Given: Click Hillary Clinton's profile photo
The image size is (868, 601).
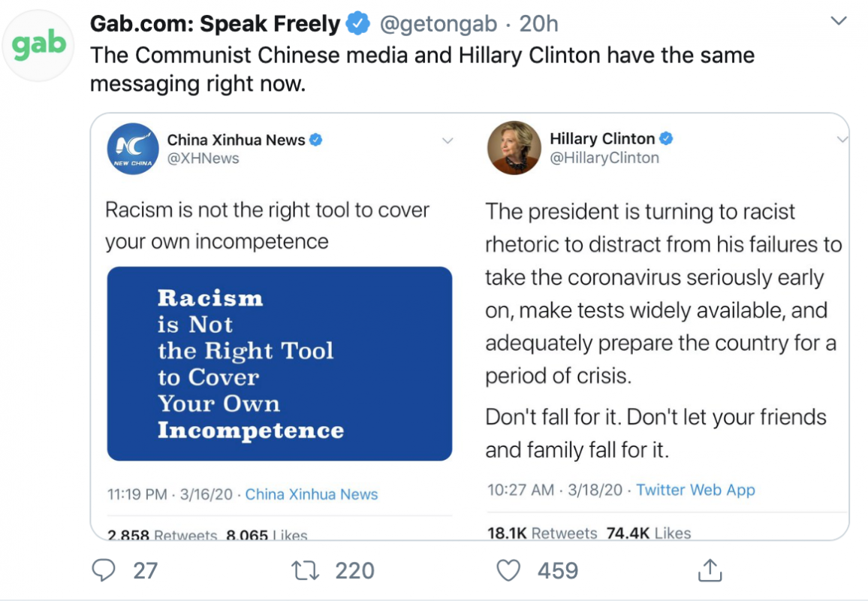Looking at the screenshot, I should coord(514,147).
